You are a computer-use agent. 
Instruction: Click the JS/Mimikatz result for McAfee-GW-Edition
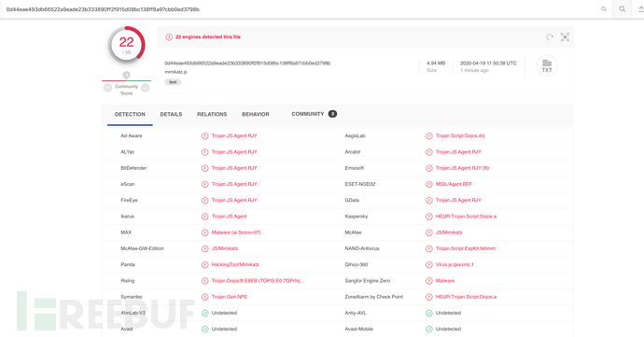225,248
